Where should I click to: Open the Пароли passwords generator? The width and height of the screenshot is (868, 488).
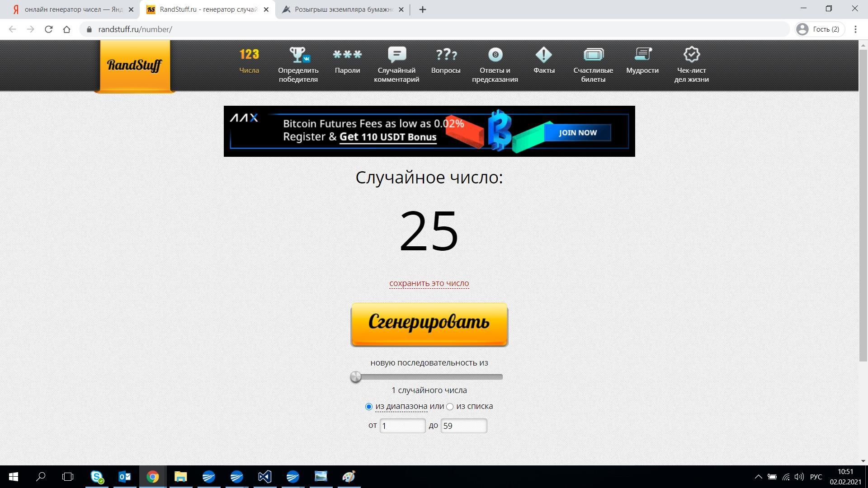point(347,55)
